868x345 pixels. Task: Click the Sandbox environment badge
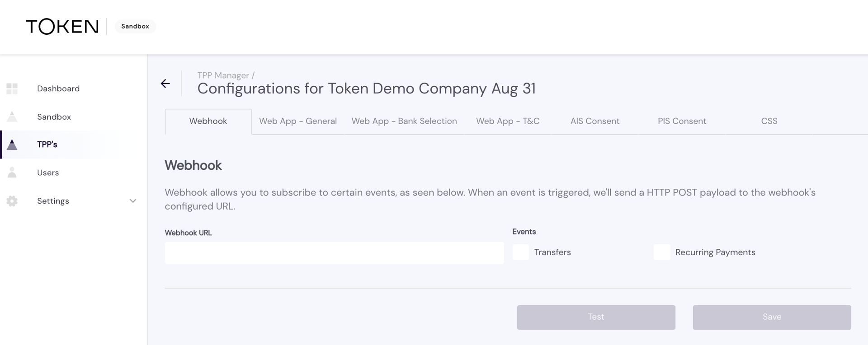[x=135, y=26]
